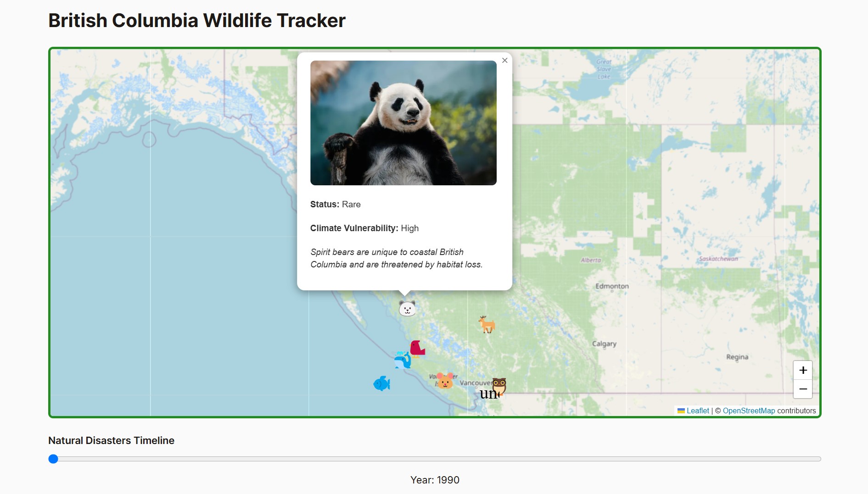Open the hamster face marker on Vancouver Island
The width and height of the screenshot is (868, 494).
point(445,381)
